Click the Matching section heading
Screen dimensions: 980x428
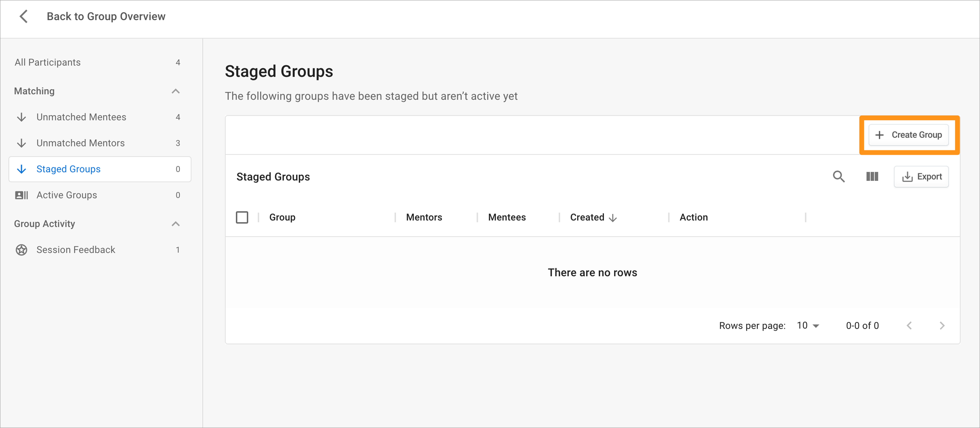34,91
